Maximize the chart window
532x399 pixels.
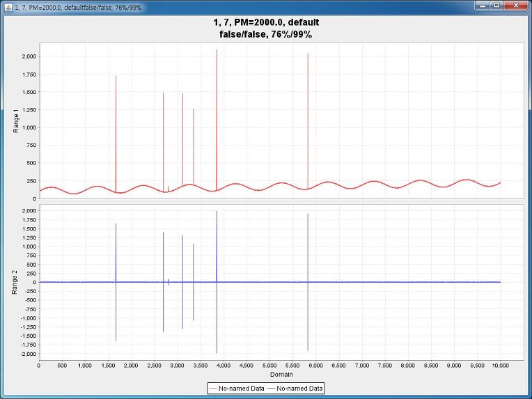tap(496, 6)
